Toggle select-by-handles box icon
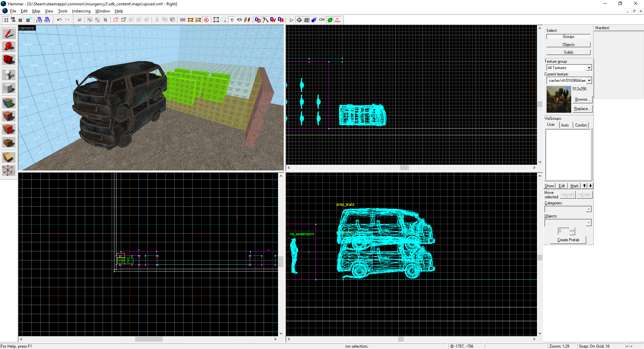This screenshot has width=644, height=349. pyautogui.click(x=216, y=20)
